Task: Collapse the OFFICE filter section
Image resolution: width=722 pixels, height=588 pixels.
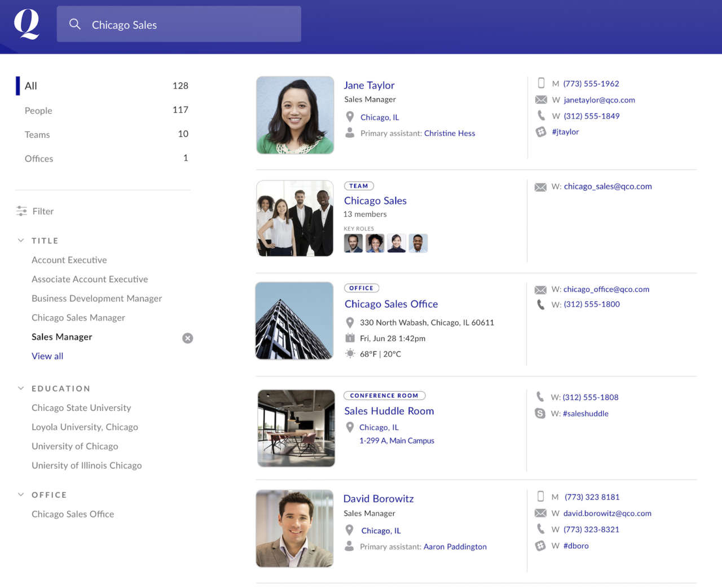Action: [x=21, y=494]
